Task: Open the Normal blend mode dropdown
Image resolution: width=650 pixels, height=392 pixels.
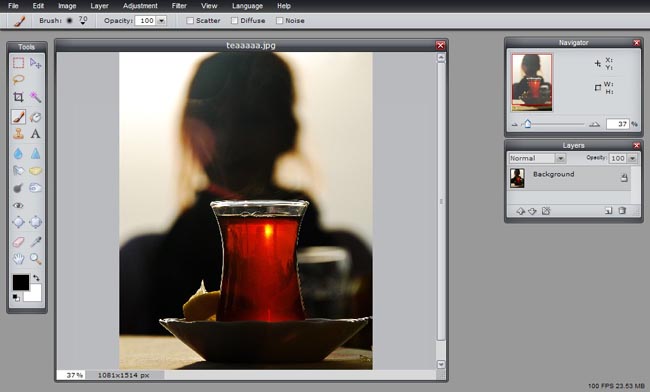Action: click(560, 158)
